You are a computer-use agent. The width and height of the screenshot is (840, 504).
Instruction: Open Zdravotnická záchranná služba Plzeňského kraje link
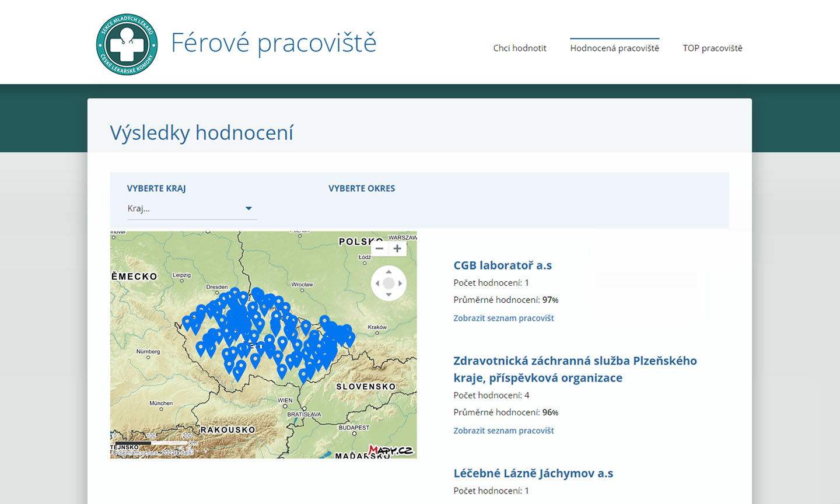point(575,369)
